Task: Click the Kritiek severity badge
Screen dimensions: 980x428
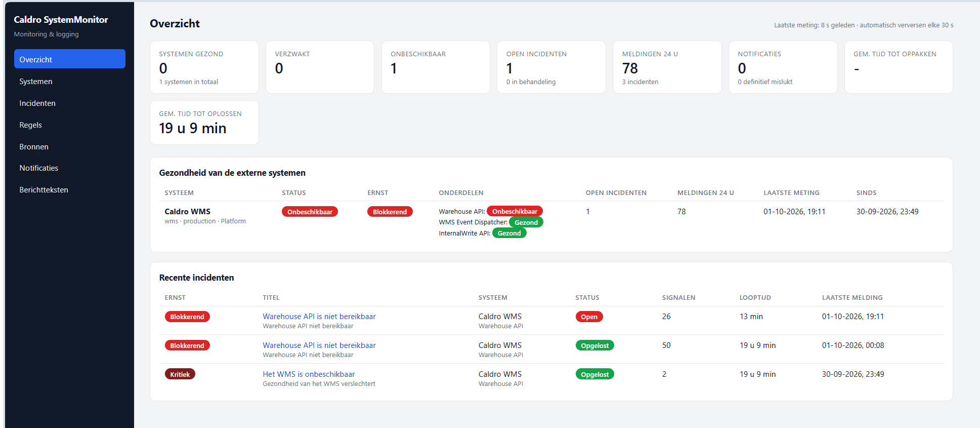Action: click(180, 374)
